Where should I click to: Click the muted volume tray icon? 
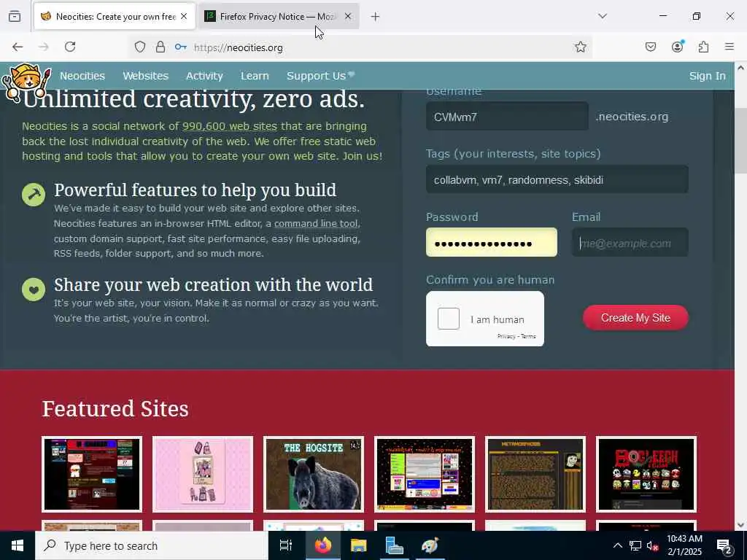[652, 545]
